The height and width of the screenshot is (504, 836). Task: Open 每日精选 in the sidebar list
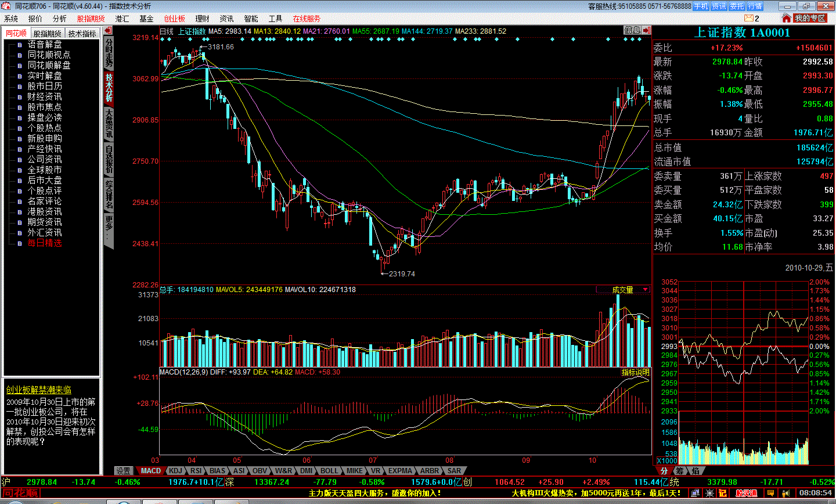click(45, 243)
